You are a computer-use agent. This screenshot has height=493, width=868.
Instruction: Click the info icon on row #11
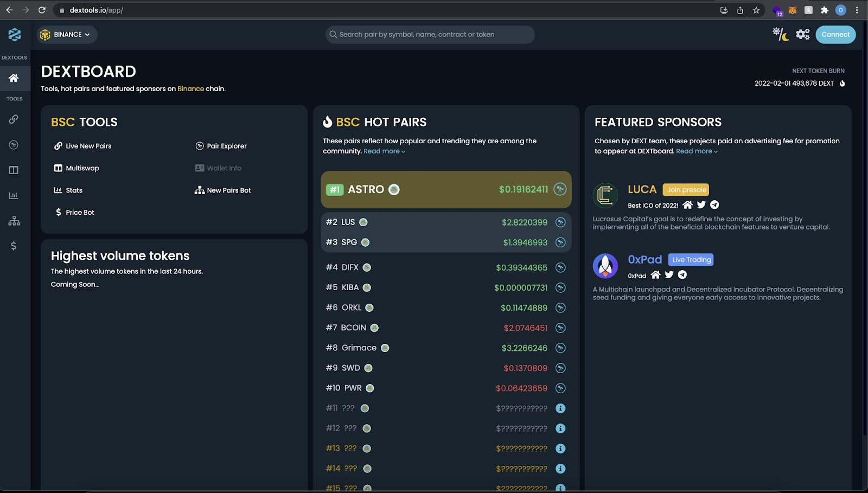click(x=560, y=408)
